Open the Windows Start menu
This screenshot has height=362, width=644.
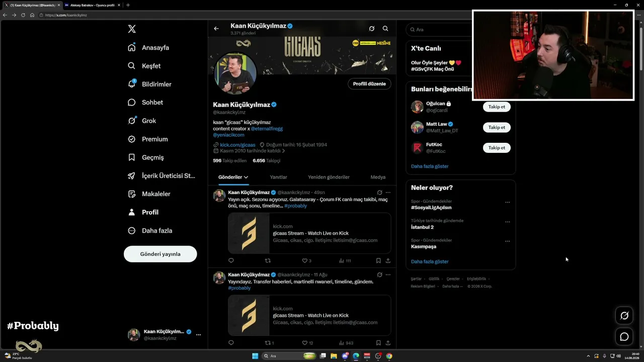click(255, 356)
